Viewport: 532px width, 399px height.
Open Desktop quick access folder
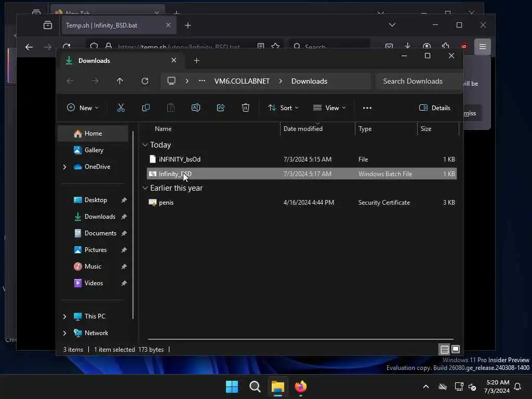(x=95, y=200)
